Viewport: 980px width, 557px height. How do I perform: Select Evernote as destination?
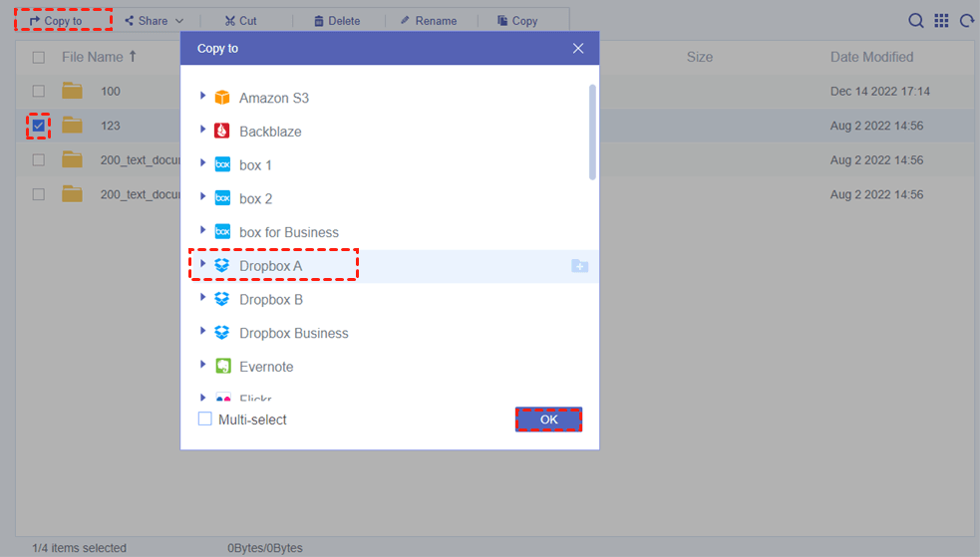click(x=265, y=367)
